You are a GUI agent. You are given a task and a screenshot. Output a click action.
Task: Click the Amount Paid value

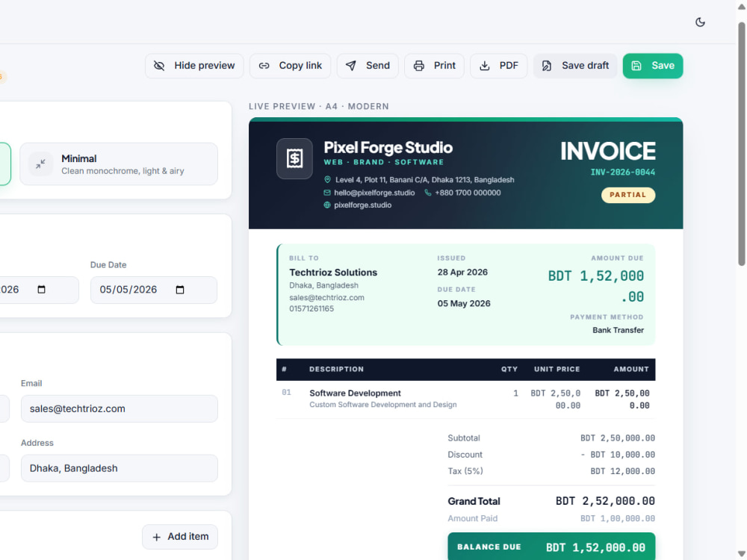click(618, 519)
